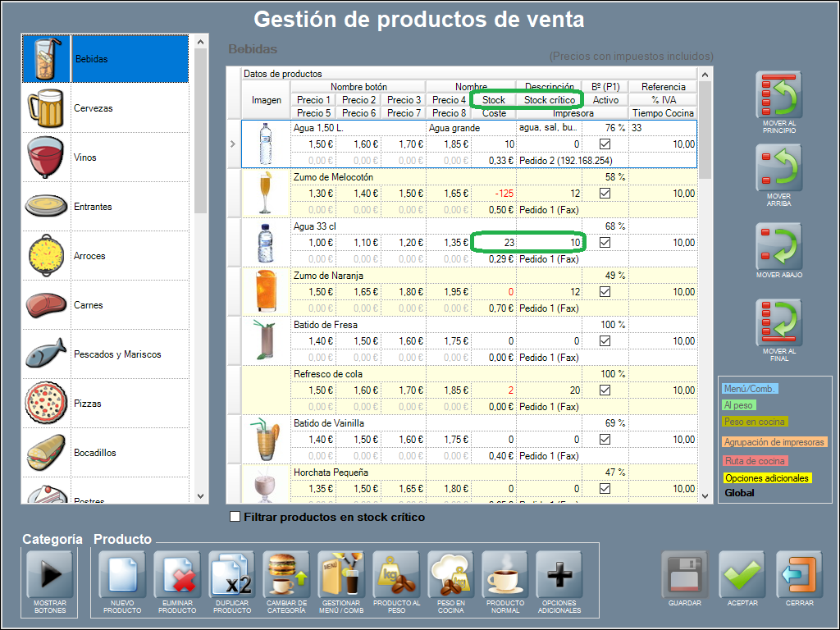Uncheck Activo for Zumo de Melocotón

(x=605, y=194)
